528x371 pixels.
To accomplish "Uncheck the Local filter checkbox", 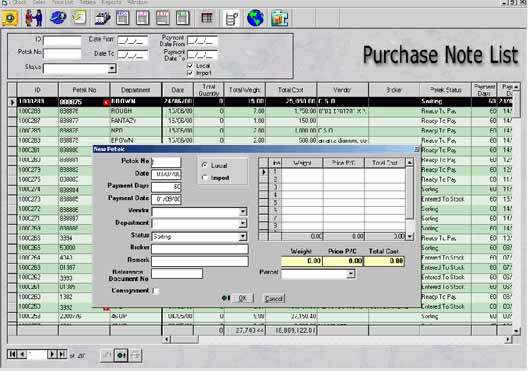I will click(190, 66).
